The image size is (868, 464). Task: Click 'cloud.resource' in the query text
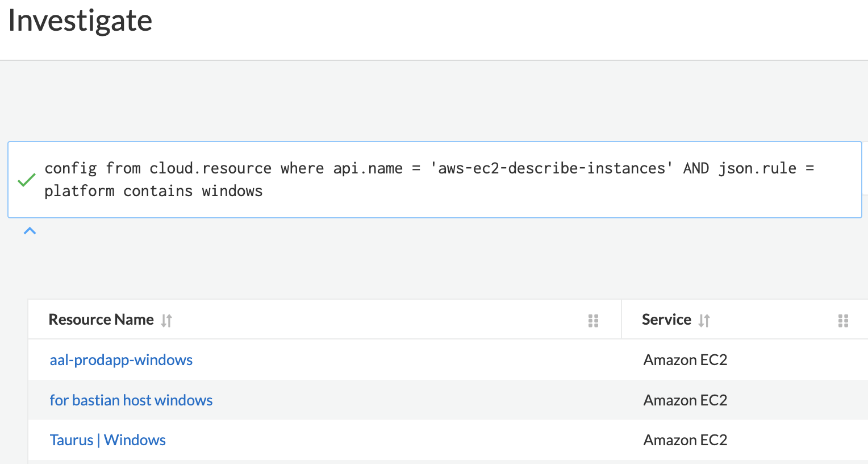pyautogui.click(x=210, y=168)
